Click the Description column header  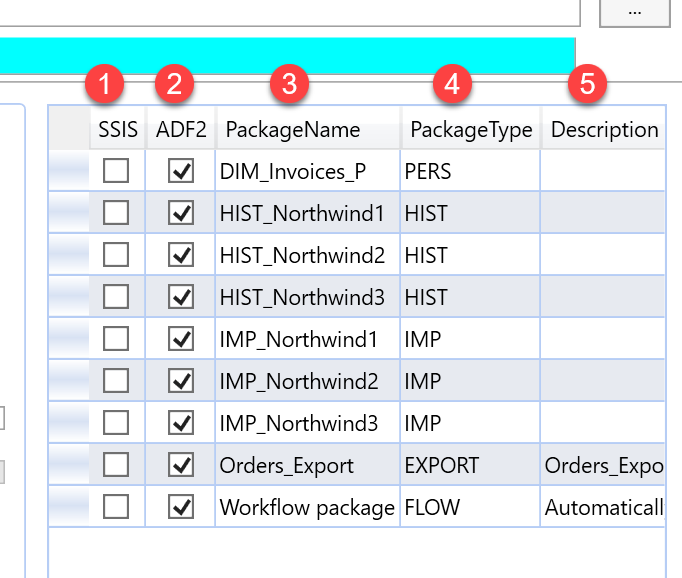(x=603, y=129)
